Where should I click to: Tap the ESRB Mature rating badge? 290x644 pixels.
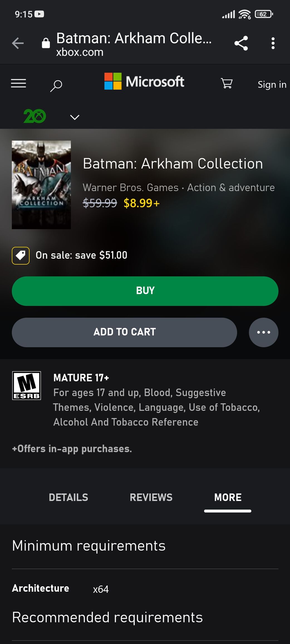(x=26, y=386)
